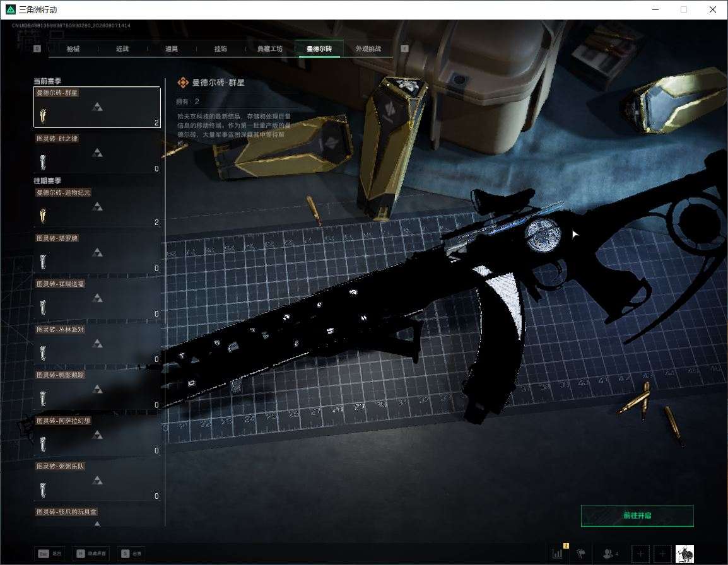This screenshot has height=565, width=728.
Task: Click the triangle logo in 曼德尔砖-群星 row
Action: 97,107
